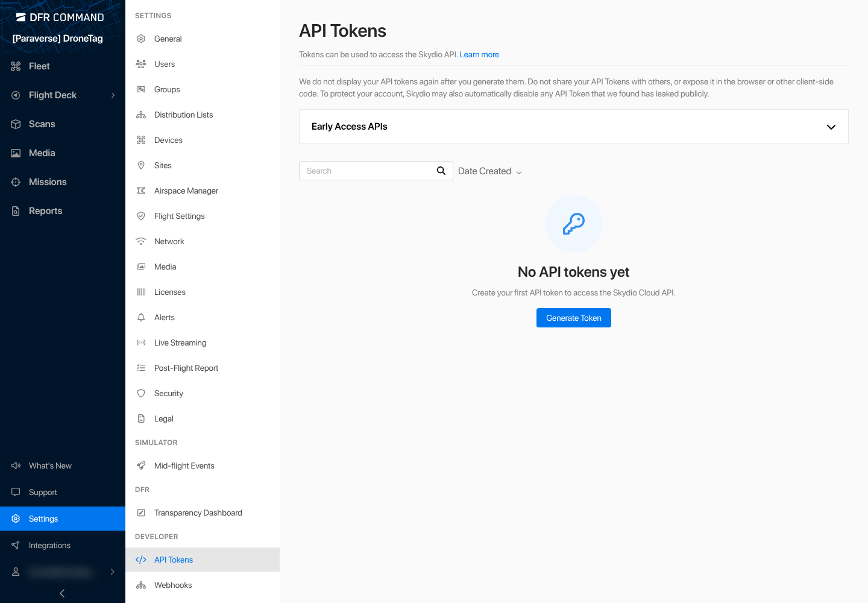Open the Media settings page

(203, 267)
